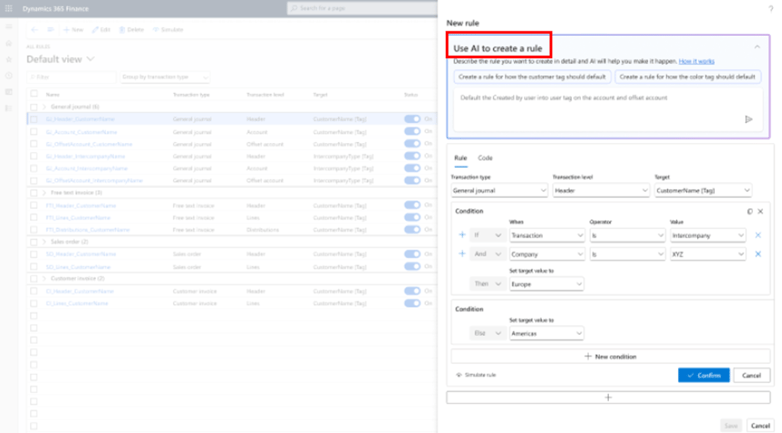This screenshot has height=433, width=782.
Task: Open the Transaction type General journal dropdown
Action: (499, 191)
